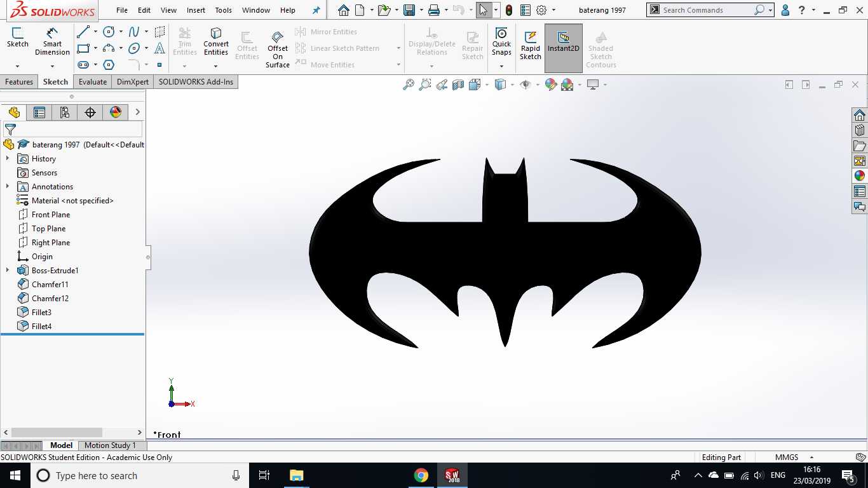Open the View Palette task pane icon
This screenshot has height=488, width=868.
pyautogui.click(x=860, y=161)
